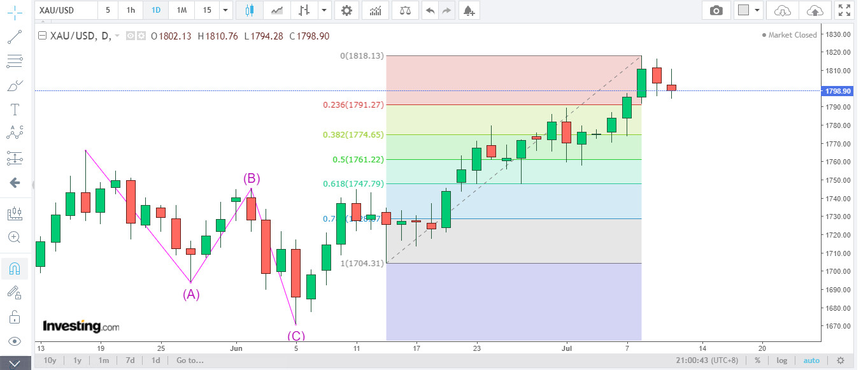Set time range to 1m

click(x=103, y=360)
